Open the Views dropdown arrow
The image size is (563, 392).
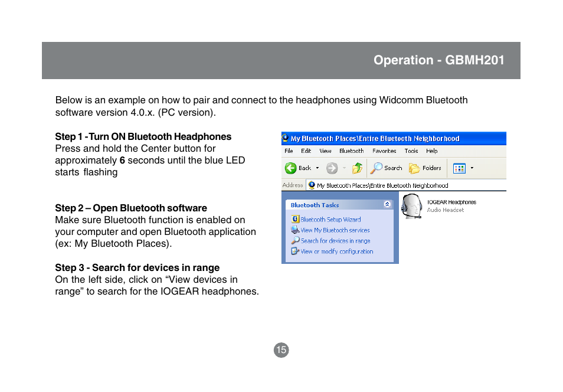click(x=472, y=168)
